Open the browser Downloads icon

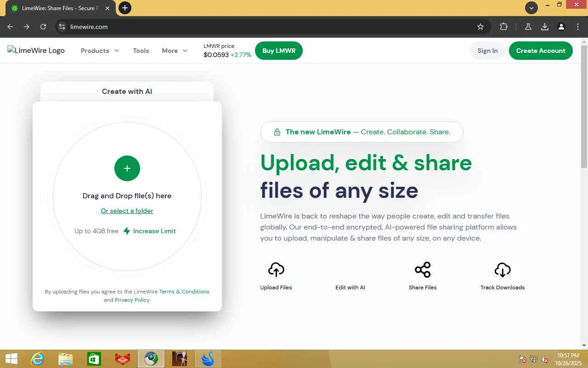pos(545,27)
